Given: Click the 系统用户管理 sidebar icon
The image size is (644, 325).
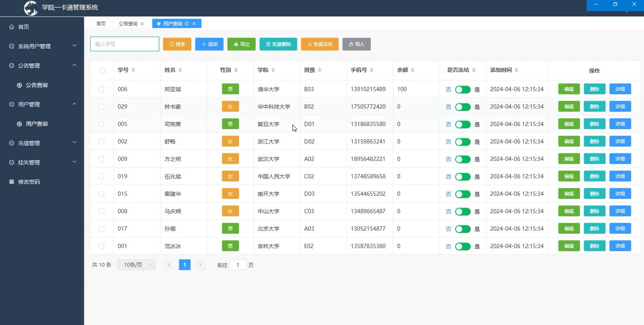Looking at the screenshot, I should coord(12,46).
